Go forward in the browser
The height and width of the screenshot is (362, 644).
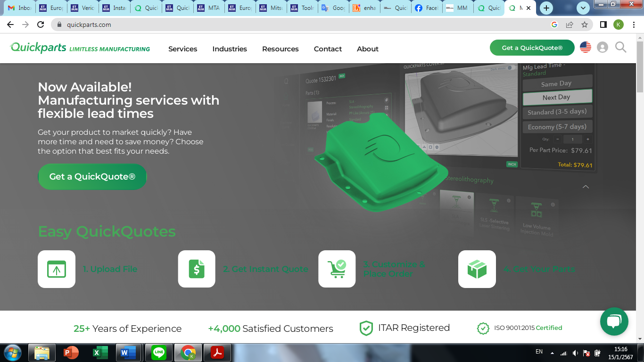[x=25, y=25]
